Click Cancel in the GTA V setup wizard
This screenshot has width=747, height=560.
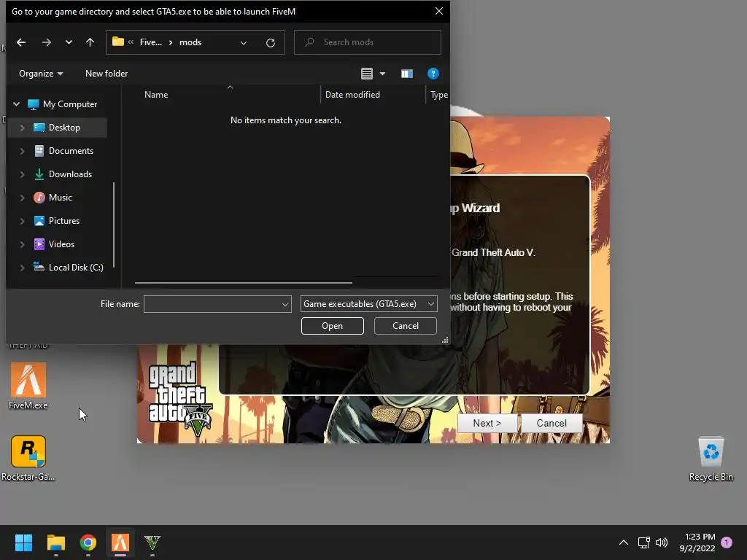point(551,424)
